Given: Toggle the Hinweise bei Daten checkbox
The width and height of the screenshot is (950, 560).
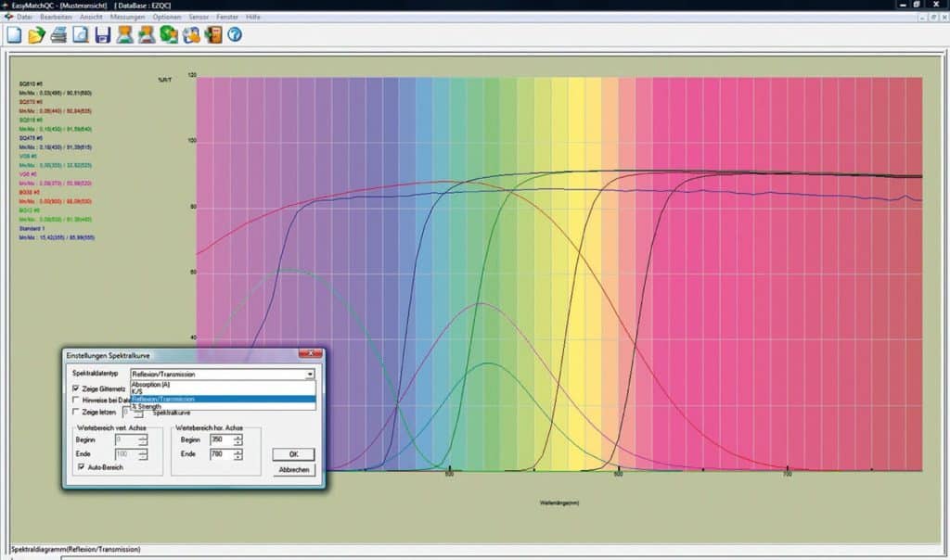Looking at the screenshot, I should click(x=76, y=401).
